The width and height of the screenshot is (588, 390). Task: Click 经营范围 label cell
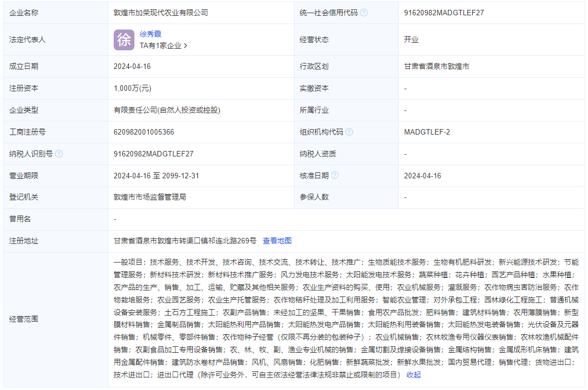click(56, 319)
